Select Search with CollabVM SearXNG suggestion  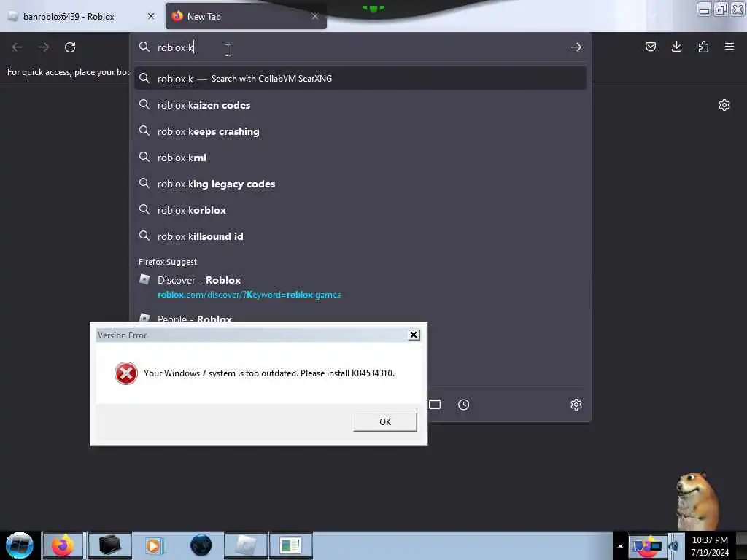point(360,79)
